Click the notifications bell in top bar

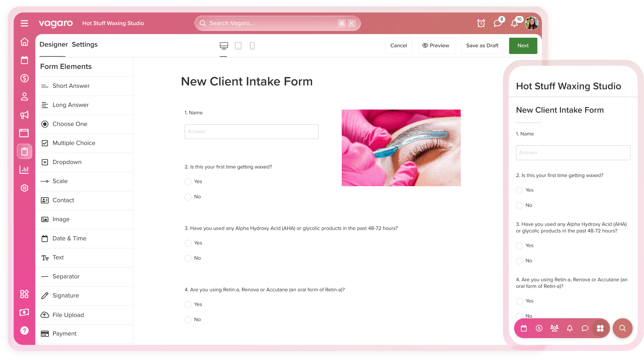514,23
